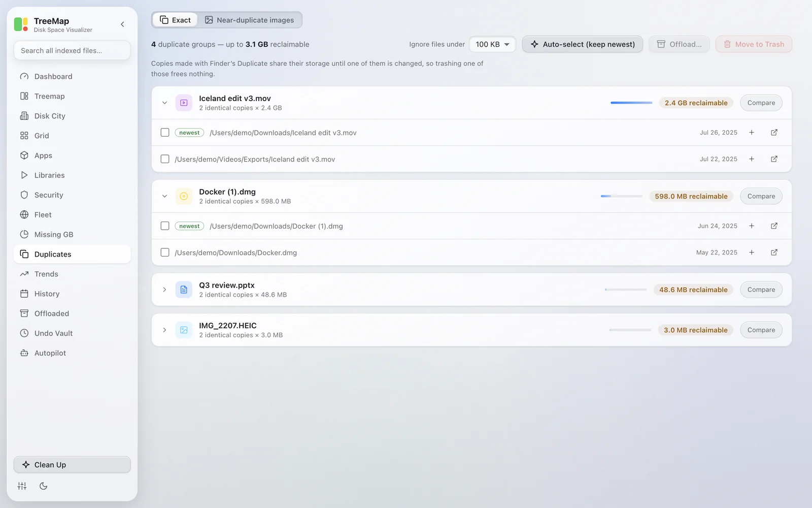Focus the Search all indexed files field
Screen dimensions: 812x508
(72, 50)
